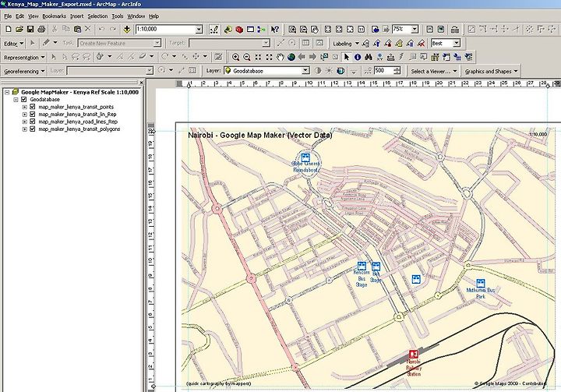
Task: Select the Select Elements black arrow tool
Action: 346,57
